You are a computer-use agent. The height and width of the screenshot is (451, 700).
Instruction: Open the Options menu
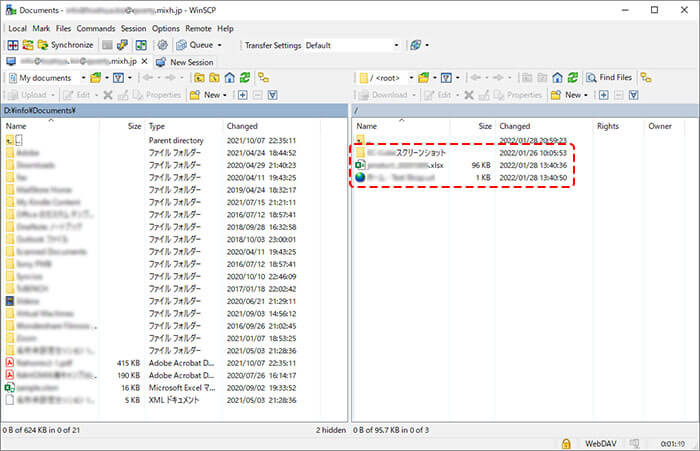tap(166, 29)
